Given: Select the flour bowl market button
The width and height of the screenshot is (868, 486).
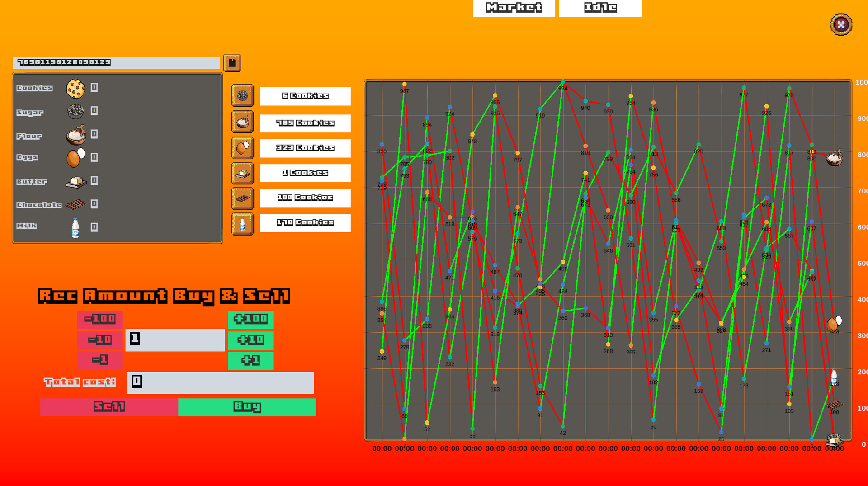Looking at the screenshot, I should pos(242,122).
